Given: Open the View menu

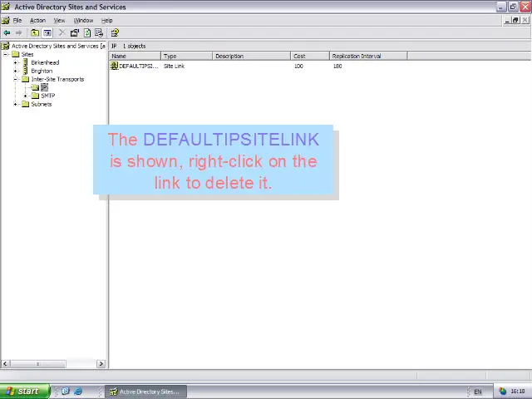Looking at the screenshot, I should click(59, 20).
